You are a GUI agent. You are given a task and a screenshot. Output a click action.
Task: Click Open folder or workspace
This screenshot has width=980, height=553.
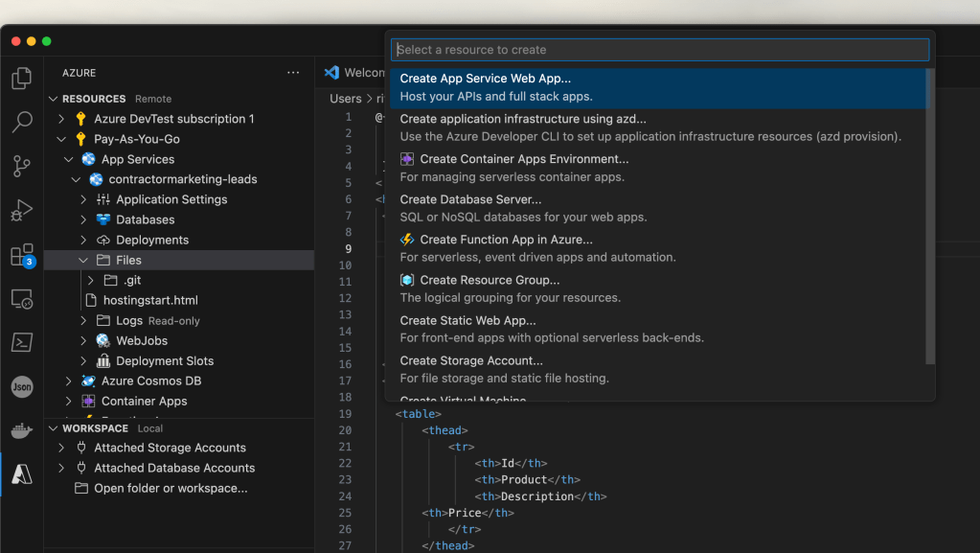pyautogui.click(x=171, y=488)
